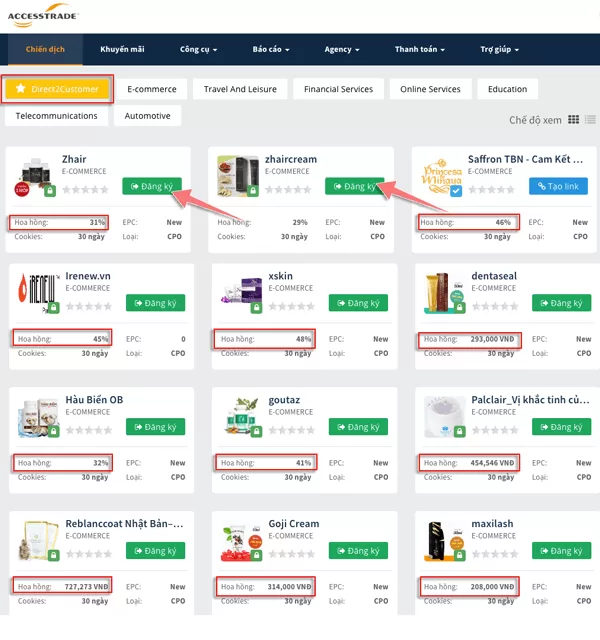Viewport: 600px width, 640px height.
Task: Click the star rating of Goji Cream
Action: 292,554
